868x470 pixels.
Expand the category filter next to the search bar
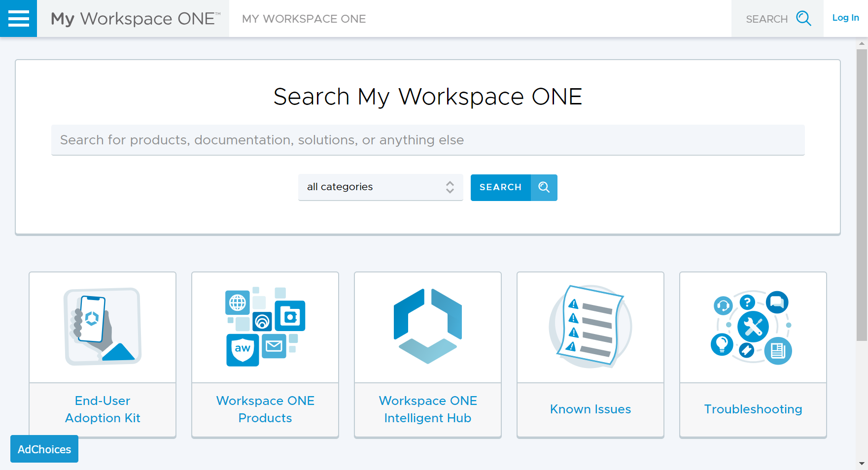380,187
